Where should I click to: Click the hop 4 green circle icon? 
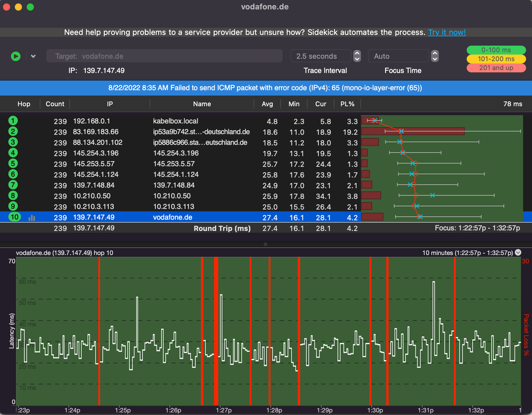click(13, 153)
